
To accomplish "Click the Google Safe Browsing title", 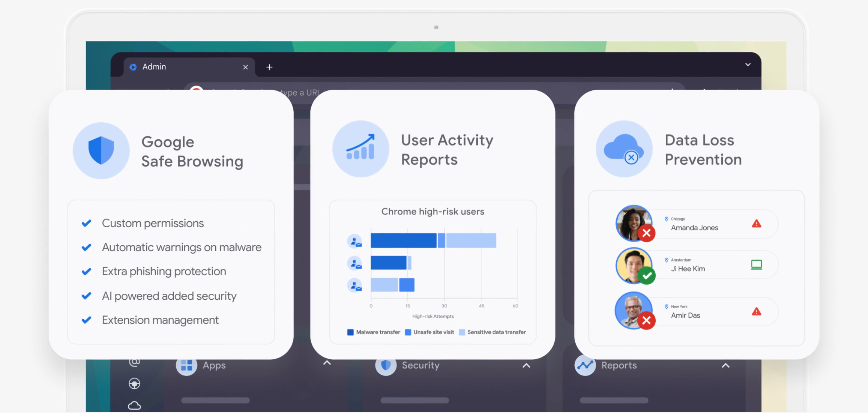I will pos(192,152).
